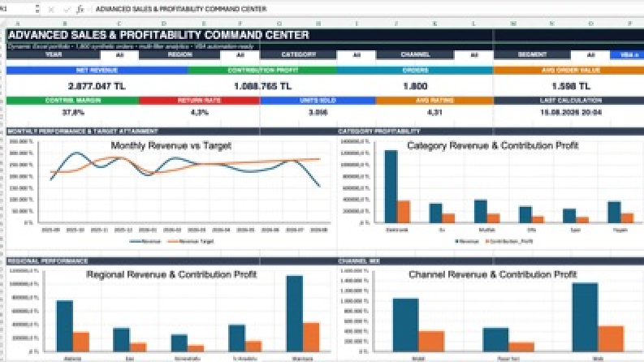
Task: Click the orange bar of the first channel category
Action: click(x=431, y=342)
